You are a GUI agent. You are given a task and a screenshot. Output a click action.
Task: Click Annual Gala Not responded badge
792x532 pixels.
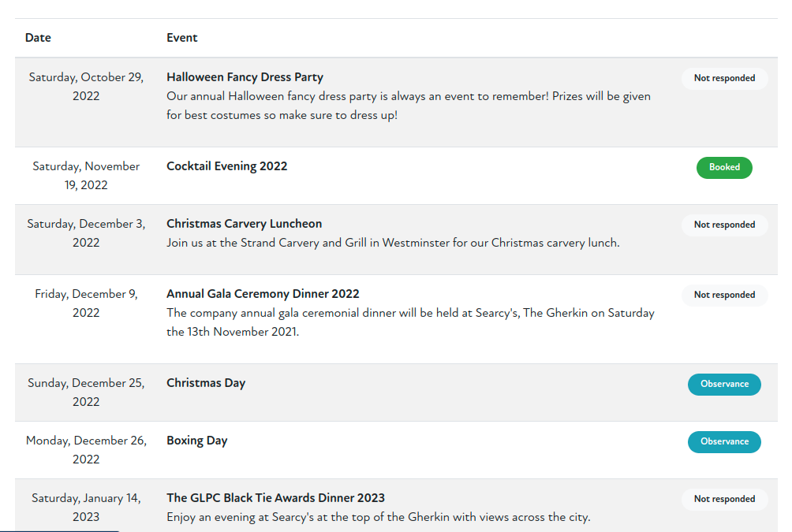point(724,295)
